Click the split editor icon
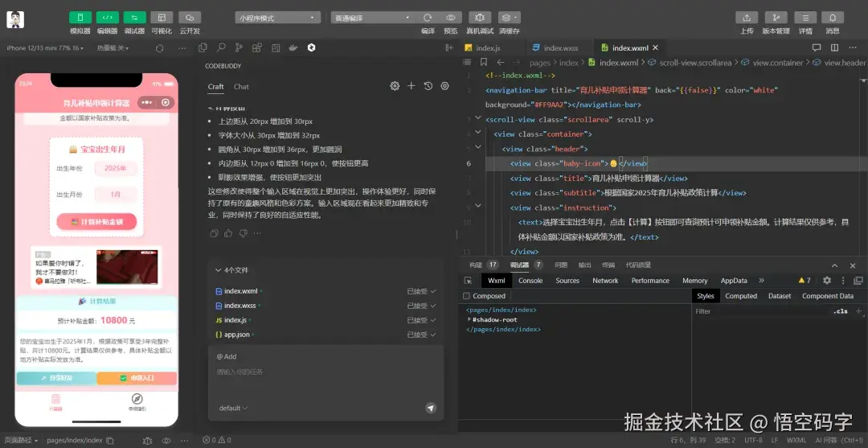The image size is (868, 448). [x=834, y=47]
